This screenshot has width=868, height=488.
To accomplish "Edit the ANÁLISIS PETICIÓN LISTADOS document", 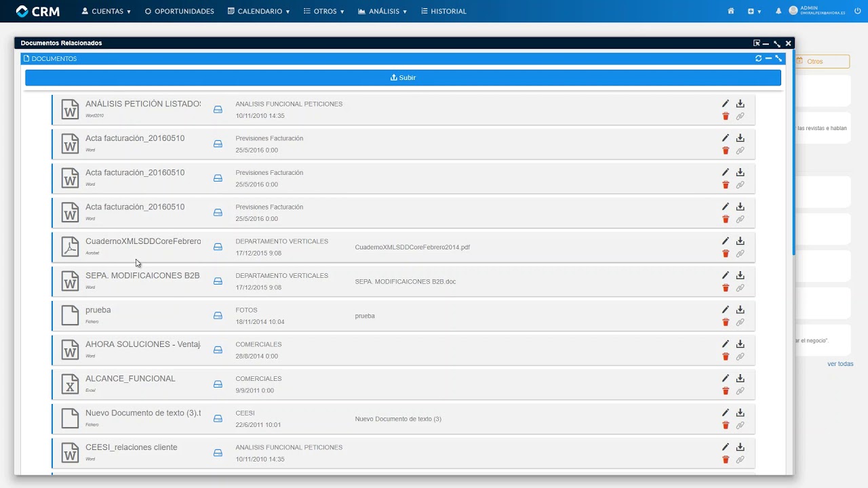I will (x=726, y=104).
